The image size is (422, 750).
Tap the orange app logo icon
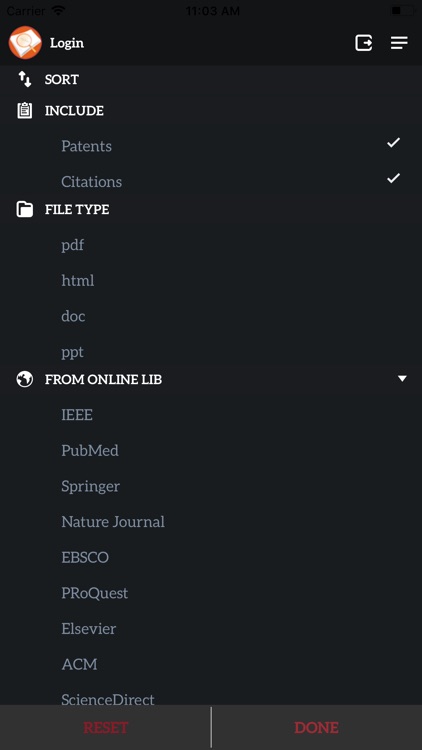coord(25,43)
